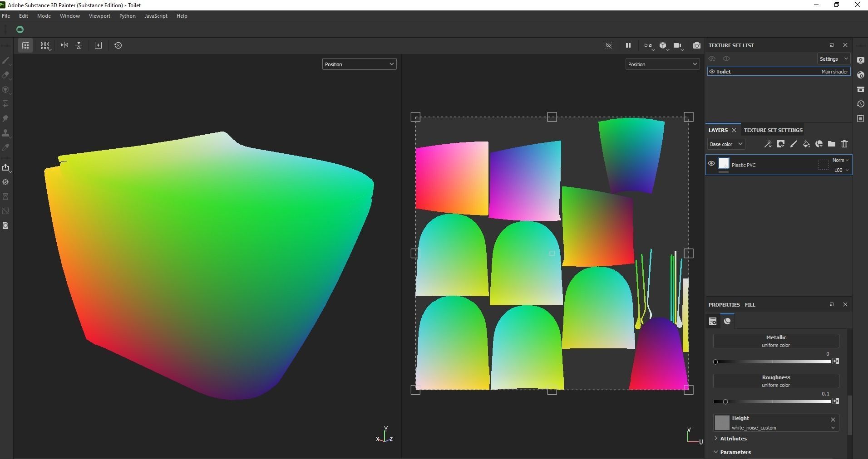Select the Polygon Fill tool

[6, 104]
